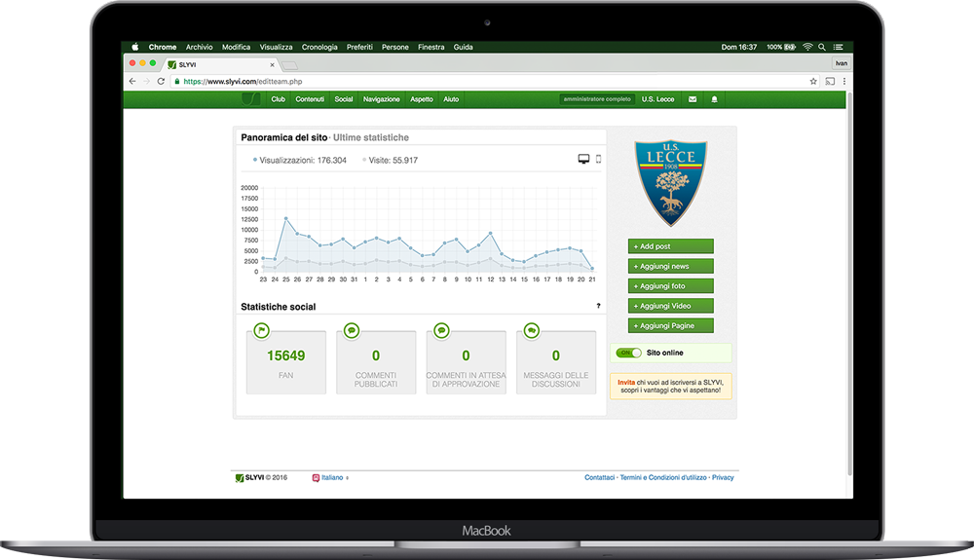This screenshot has width=974, height=560.
Task: Open the 15649 FAN card
Action: [x=285, y=362]
